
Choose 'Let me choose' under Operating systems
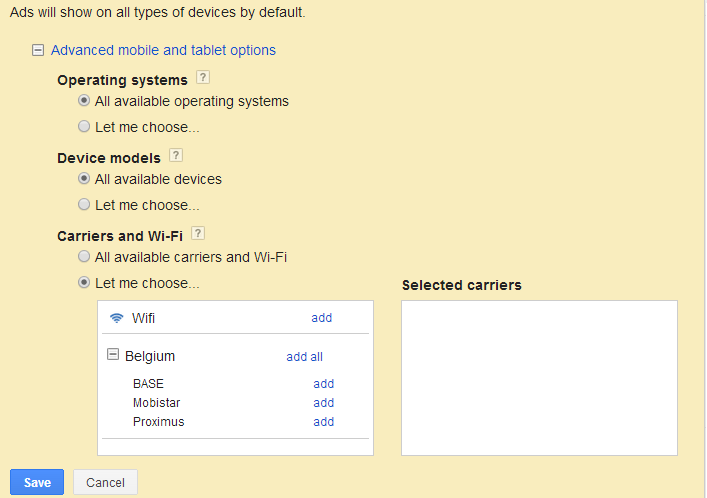coord(84,127)
